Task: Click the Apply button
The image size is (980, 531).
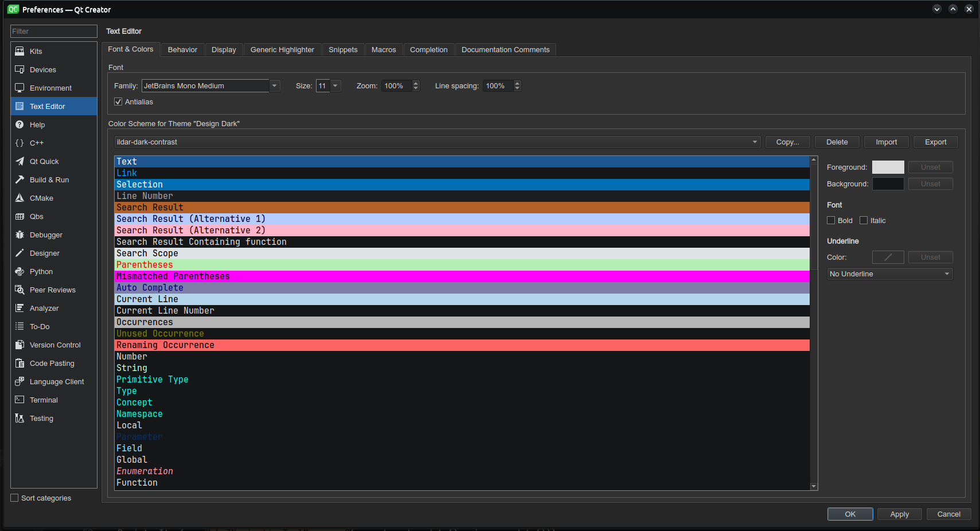Action: [899, 514]
